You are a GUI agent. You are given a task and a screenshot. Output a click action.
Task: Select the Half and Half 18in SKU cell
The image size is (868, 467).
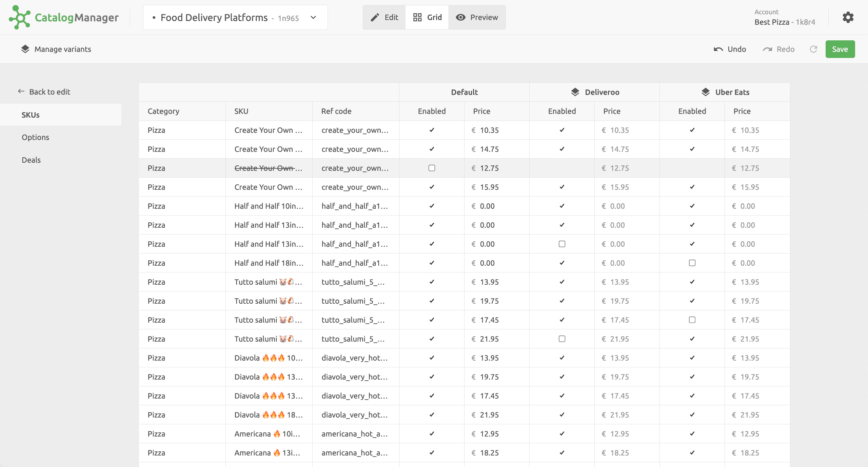pos(269,263)
